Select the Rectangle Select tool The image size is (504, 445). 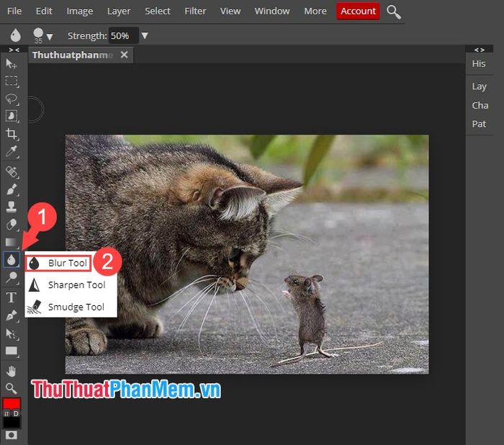(12, 81)
